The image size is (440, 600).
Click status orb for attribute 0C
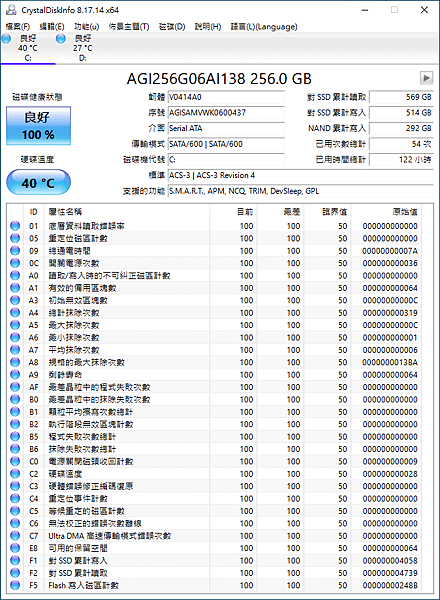15,263
